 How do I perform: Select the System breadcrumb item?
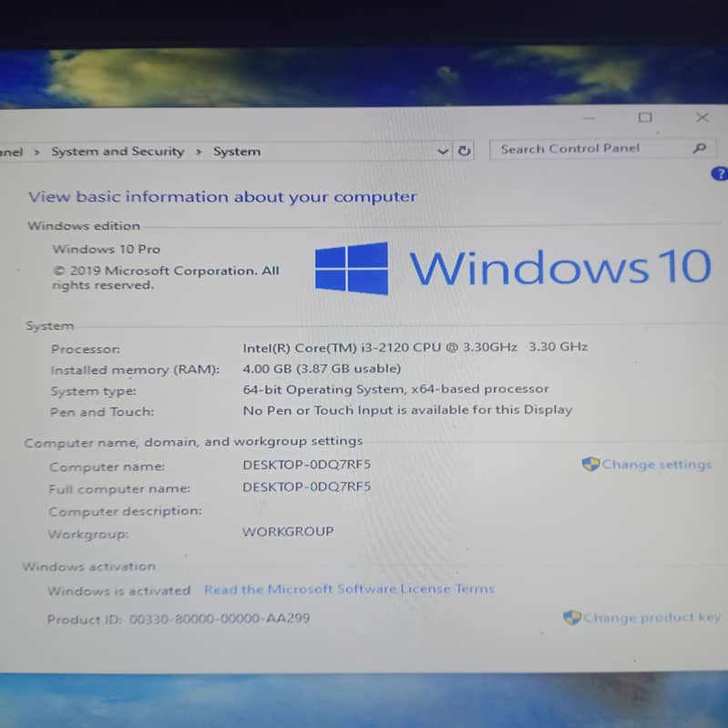coord(237,151)
